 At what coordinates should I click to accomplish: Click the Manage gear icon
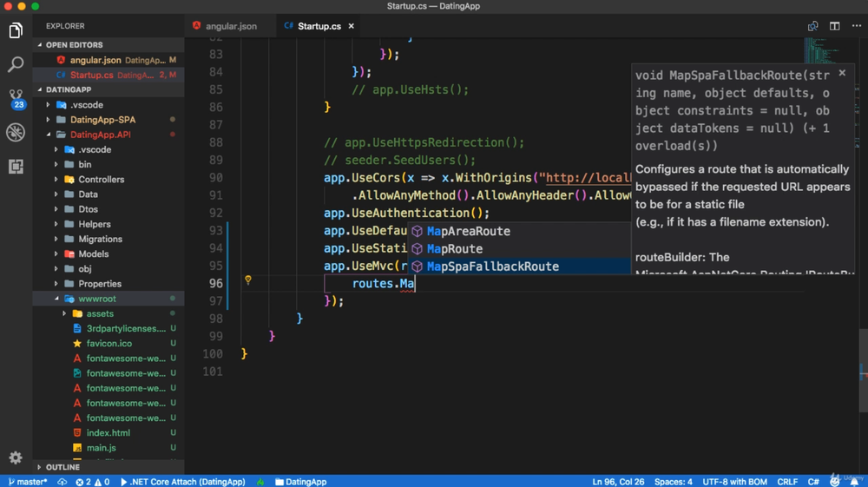(16, 457)
